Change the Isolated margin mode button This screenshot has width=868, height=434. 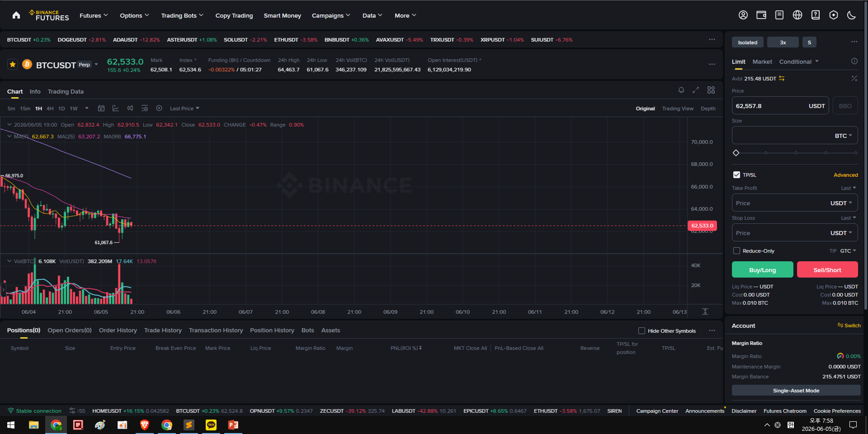click(748, 42)
